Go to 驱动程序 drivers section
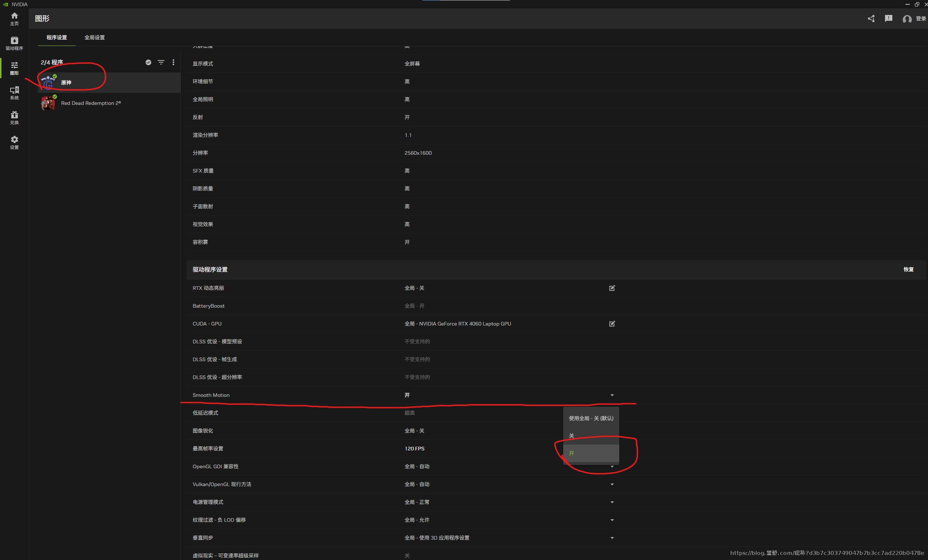 pos(14,43)
